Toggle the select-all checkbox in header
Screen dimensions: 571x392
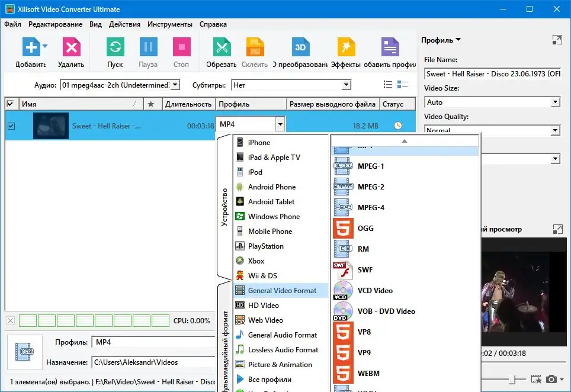pyautogui.click(x=10, y=104)
